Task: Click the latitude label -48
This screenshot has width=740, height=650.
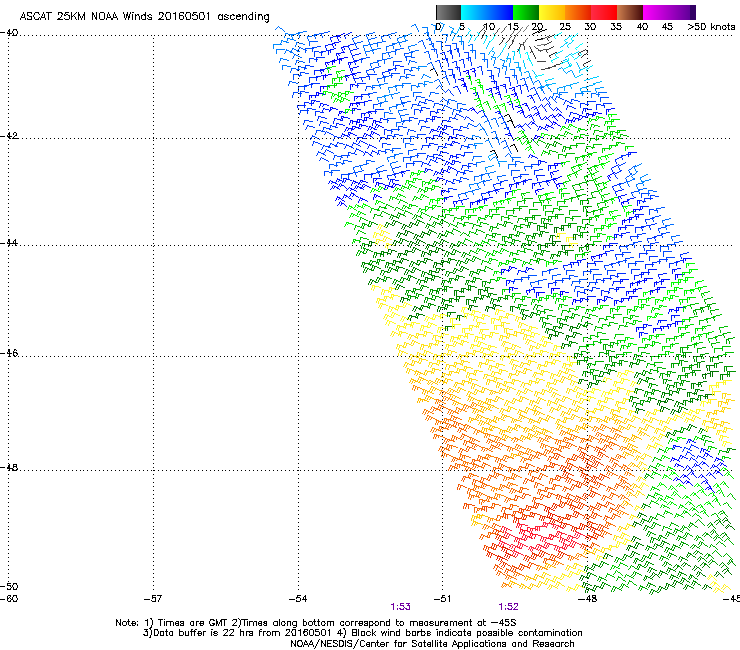Action: pyautogui.click(x=10, y=467)
